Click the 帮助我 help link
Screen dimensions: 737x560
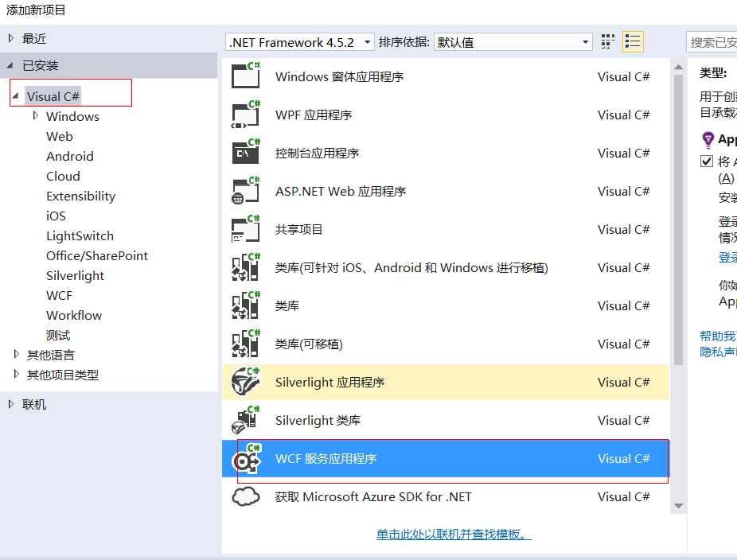pyautogui.click(x=718, y=336)
